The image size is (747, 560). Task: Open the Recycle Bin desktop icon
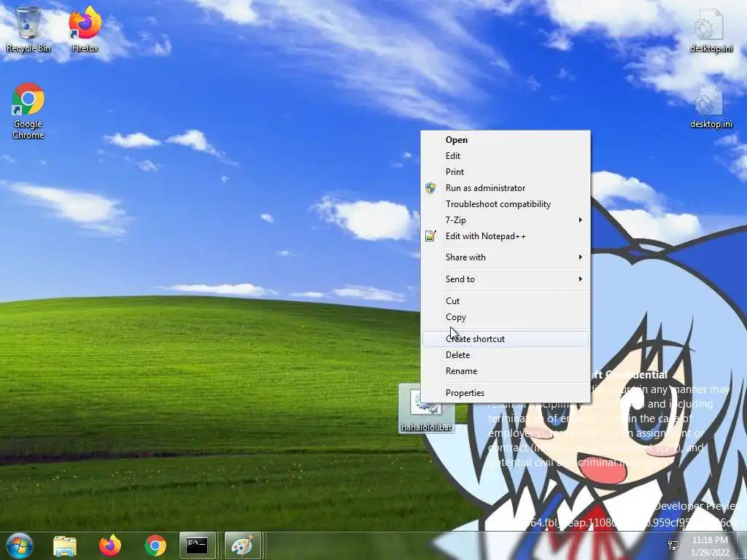click(28, 29)
